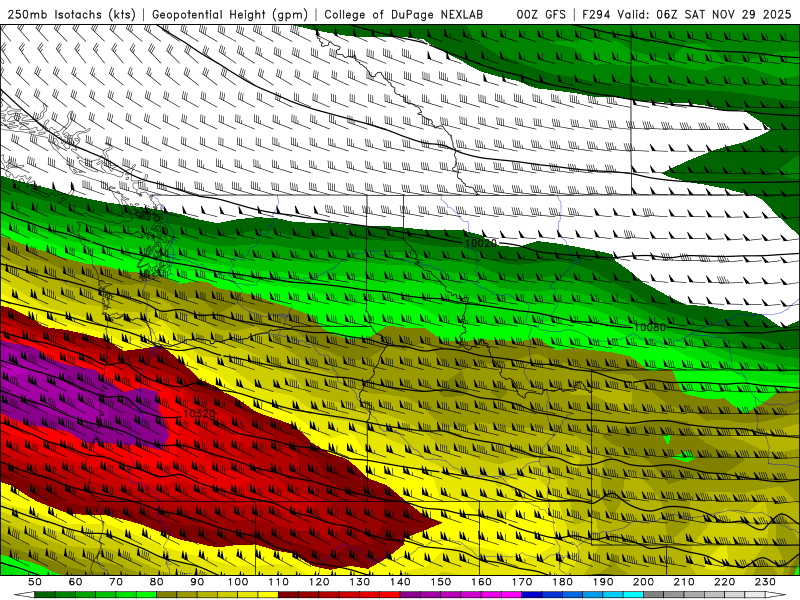Click the 160 value on the legend scale

click(481, 582)
